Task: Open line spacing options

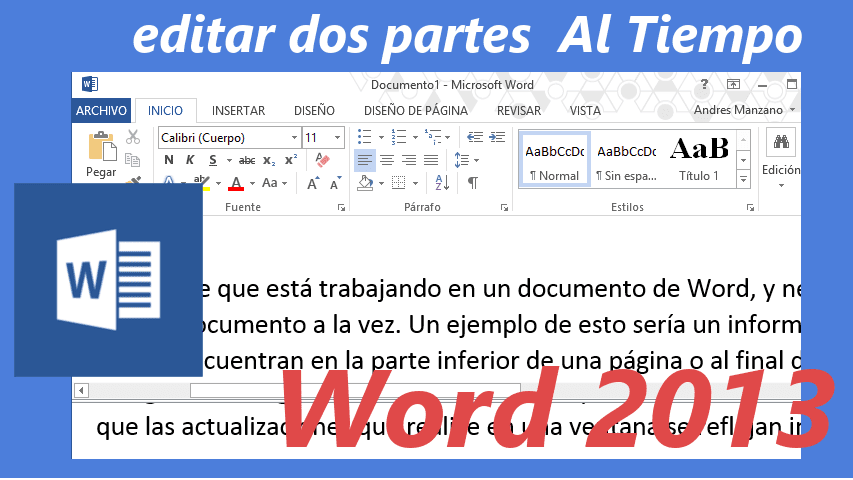Action: tap(466, 160)
